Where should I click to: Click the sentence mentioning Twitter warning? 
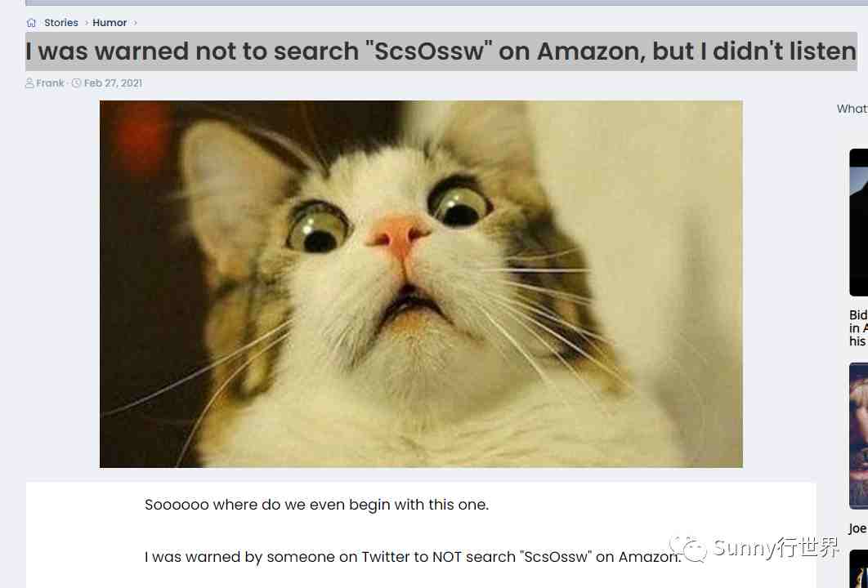tap(413, 556)
